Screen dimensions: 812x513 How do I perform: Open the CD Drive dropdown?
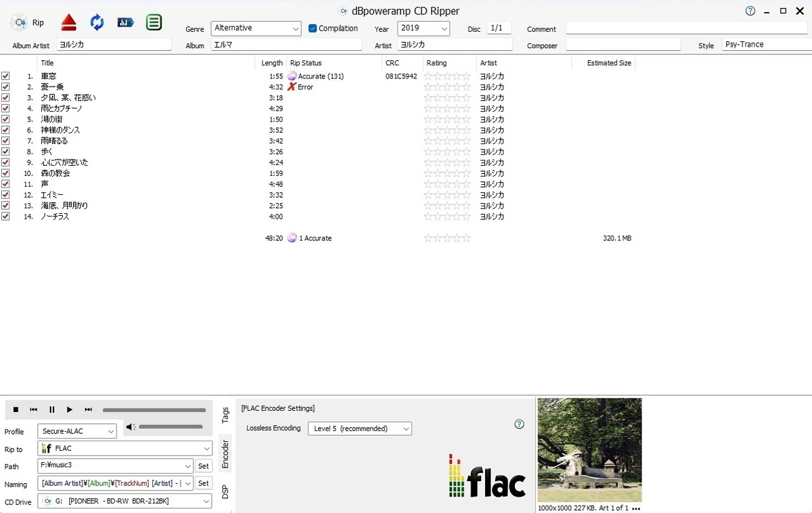point(125,501)
